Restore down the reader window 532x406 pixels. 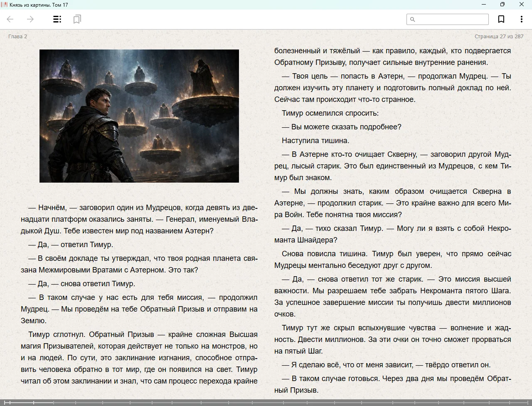pos(502,5)
